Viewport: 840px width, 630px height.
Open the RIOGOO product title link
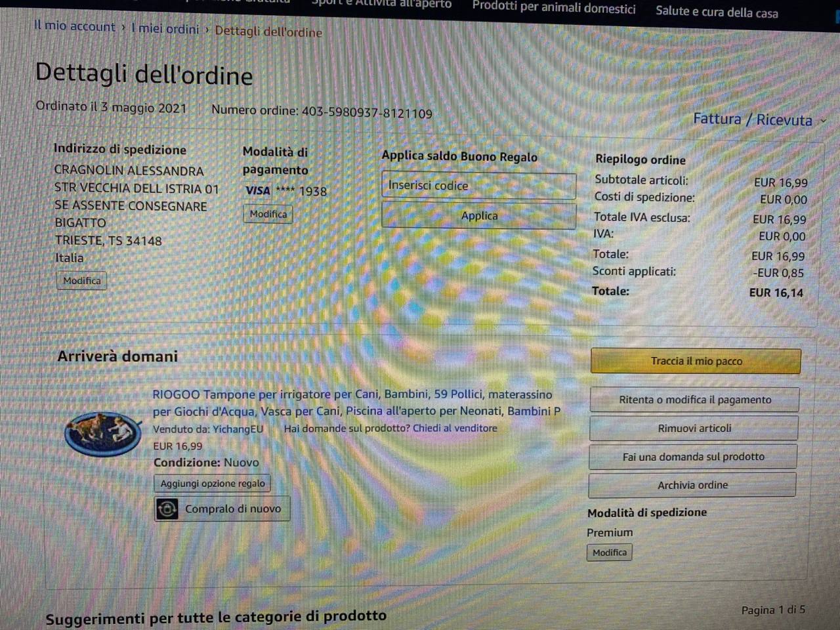coord(352,394)
